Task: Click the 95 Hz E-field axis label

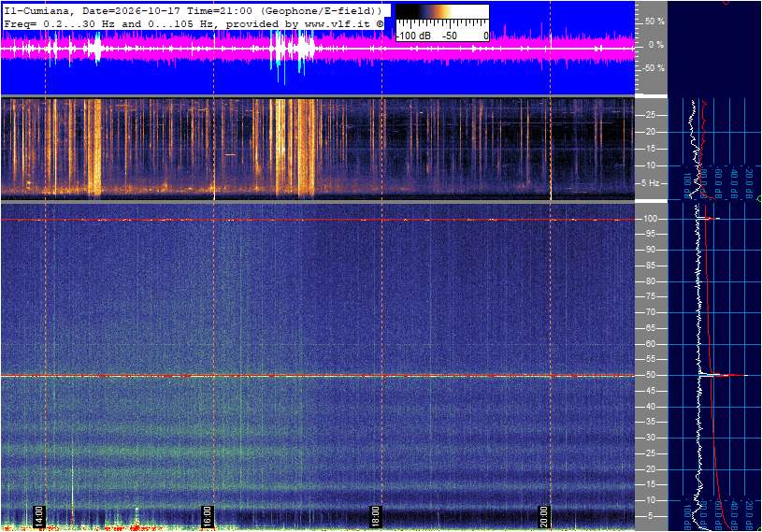Action: [650, 234]
